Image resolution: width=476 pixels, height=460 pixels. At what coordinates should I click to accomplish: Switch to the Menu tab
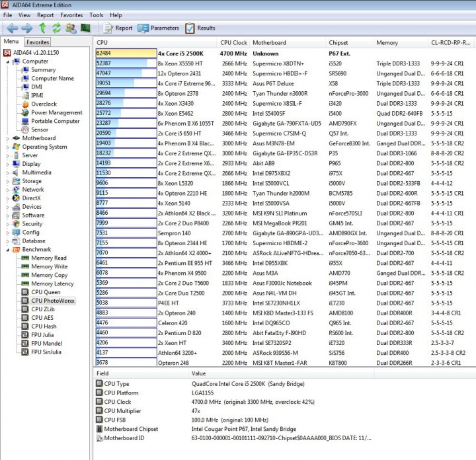[x=11, y=41]
